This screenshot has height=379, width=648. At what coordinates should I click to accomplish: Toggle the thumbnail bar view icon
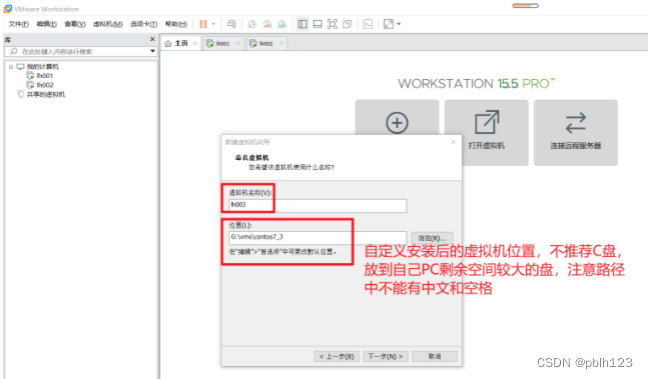(317, 24)
